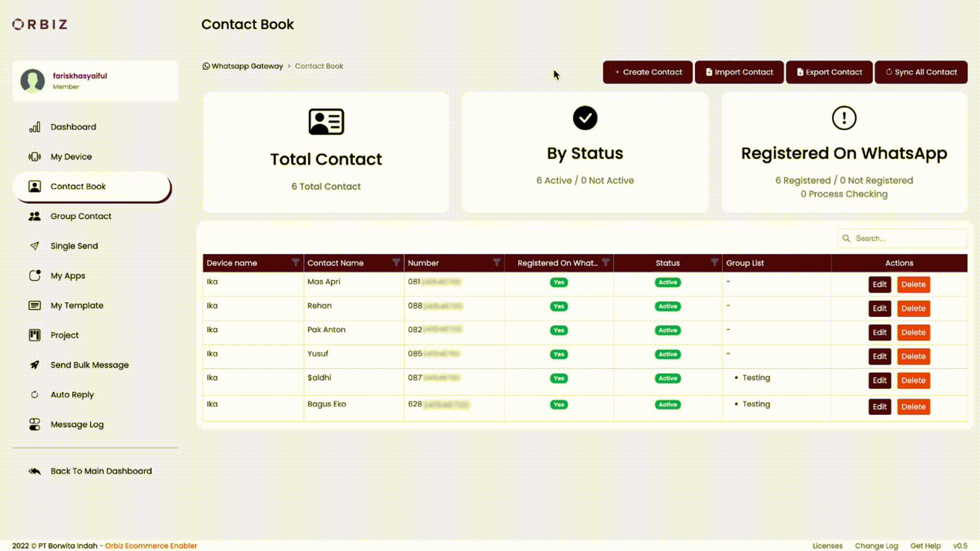Click the Send Bulk Message rocket icon
Viewport: 980px width, 551px height.
(x=35, y=365)
